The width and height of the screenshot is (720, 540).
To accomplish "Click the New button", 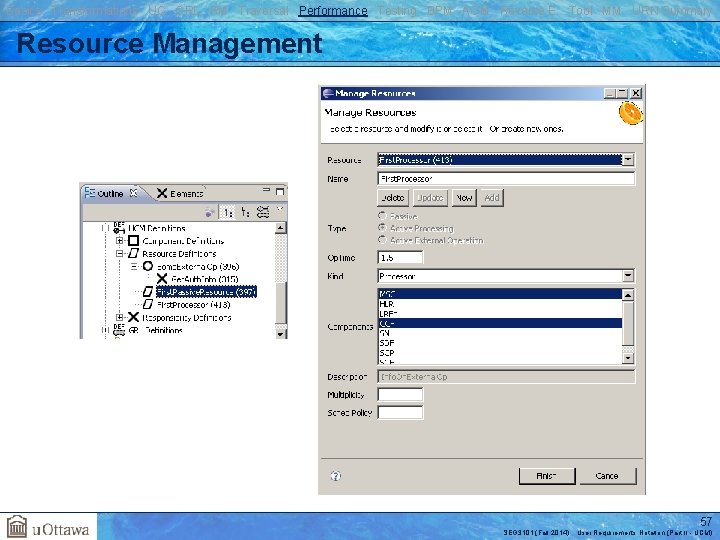I will tap(464, 198).
